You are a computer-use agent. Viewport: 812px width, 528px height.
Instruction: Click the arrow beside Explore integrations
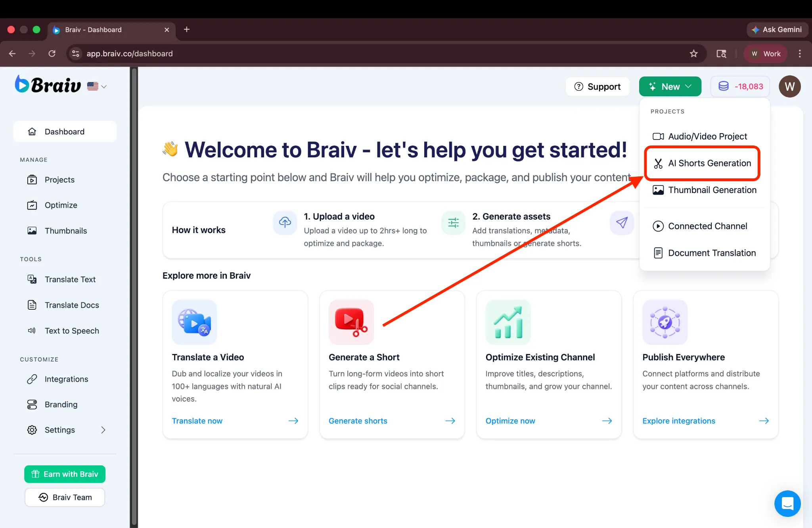(x=764, y=421)
